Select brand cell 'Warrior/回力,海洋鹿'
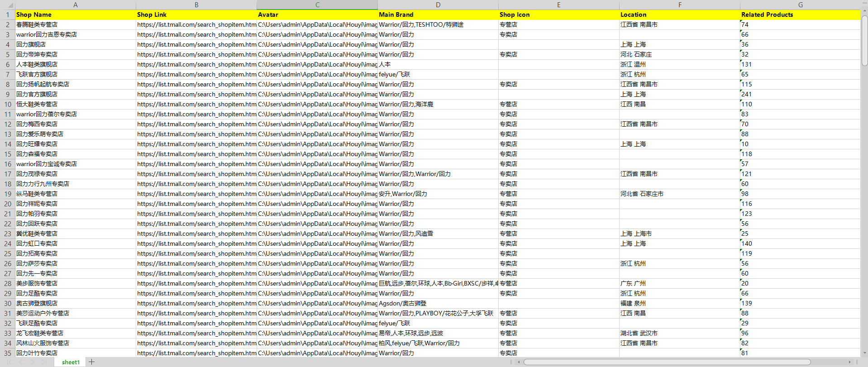868x367 pixels. [x=438, y=104]
